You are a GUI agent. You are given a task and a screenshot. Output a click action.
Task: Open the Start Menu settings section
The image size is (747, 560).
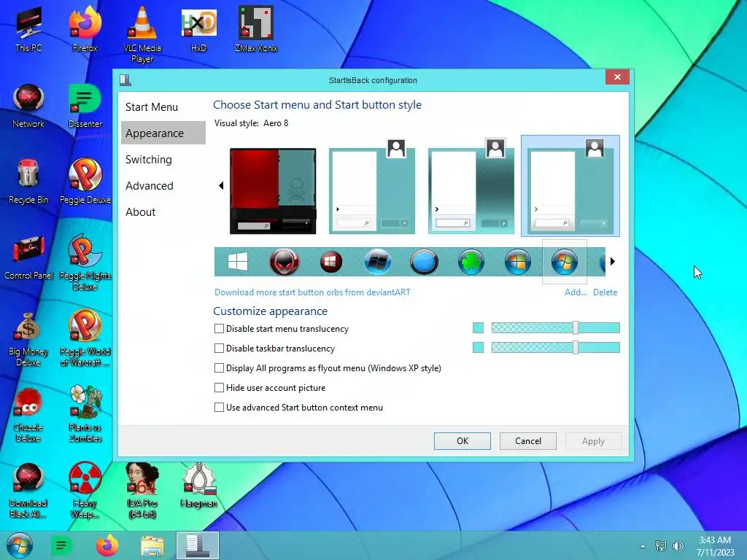pyautogui.click(x=163, y=106)
